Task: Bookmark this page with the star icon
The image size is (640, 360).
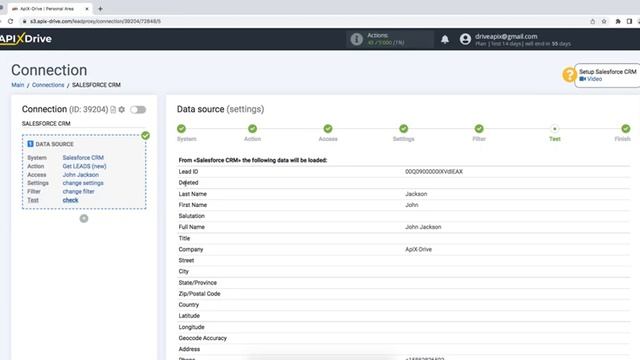Action: pos(604,21)
